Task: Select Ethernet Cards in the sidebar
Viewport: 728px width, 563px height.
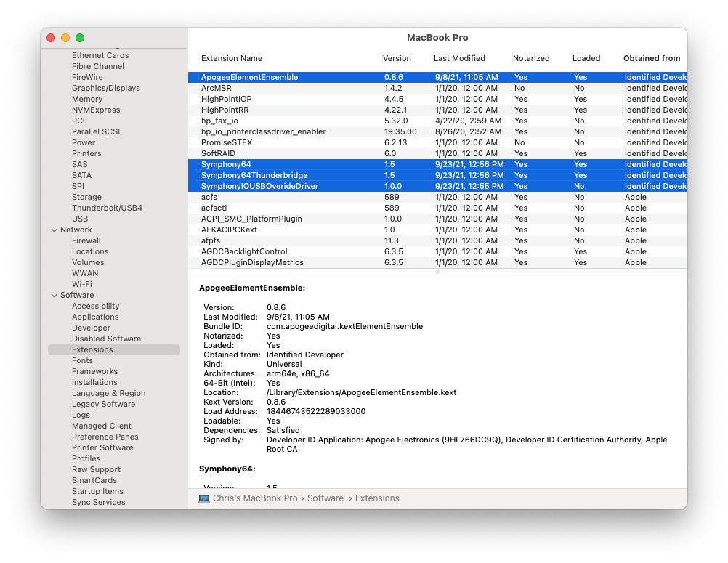Action: coord(100,55)
